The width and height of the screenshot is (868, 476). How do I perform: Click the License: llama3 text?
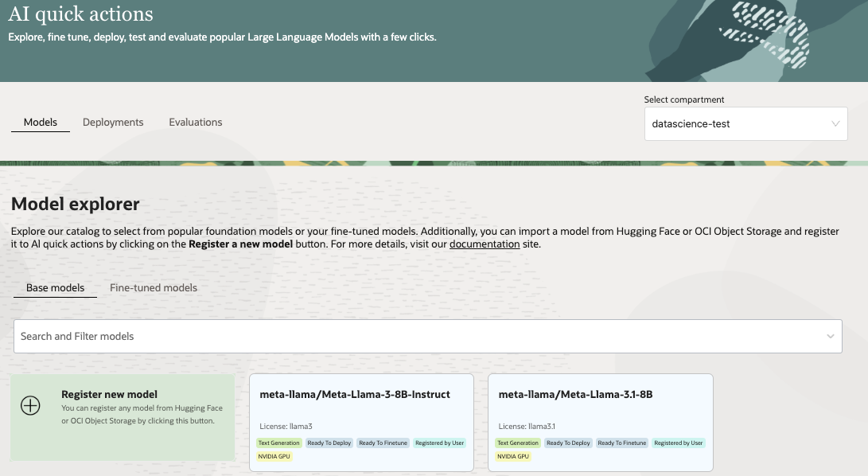286,426
